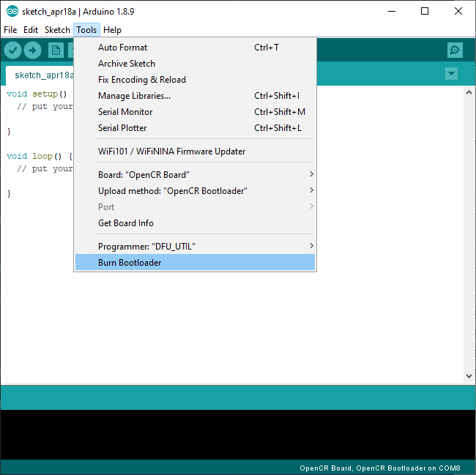Open Manage Libraries...
The height and width of the screenshot is (475, 476).
pyautogui.click(x=195, y=96)
